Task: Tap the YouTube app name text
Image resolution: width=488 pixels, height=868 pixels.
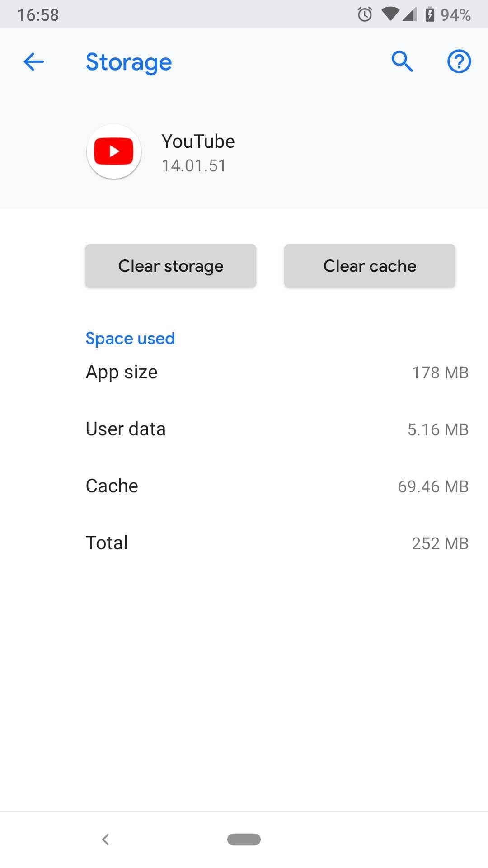Action: [198, 142]
